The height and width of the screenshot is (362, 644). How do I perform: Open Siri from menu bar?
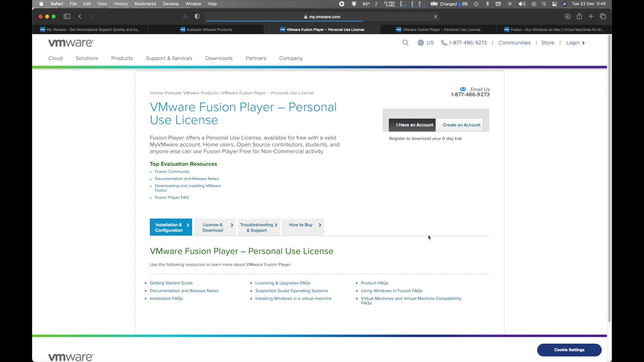click(565, 4)
